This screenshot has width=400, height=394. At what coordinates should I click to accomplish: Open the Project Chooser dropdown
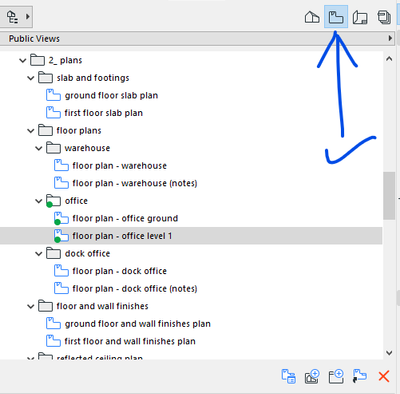[x=16, y=16]
